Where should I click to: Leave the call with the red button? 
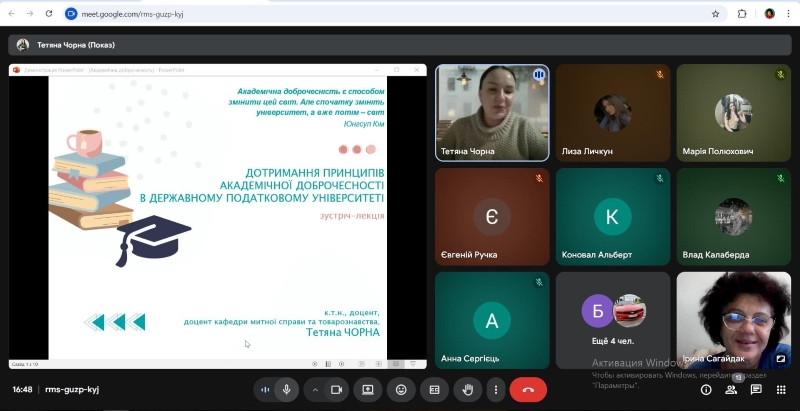pos(528,389)
